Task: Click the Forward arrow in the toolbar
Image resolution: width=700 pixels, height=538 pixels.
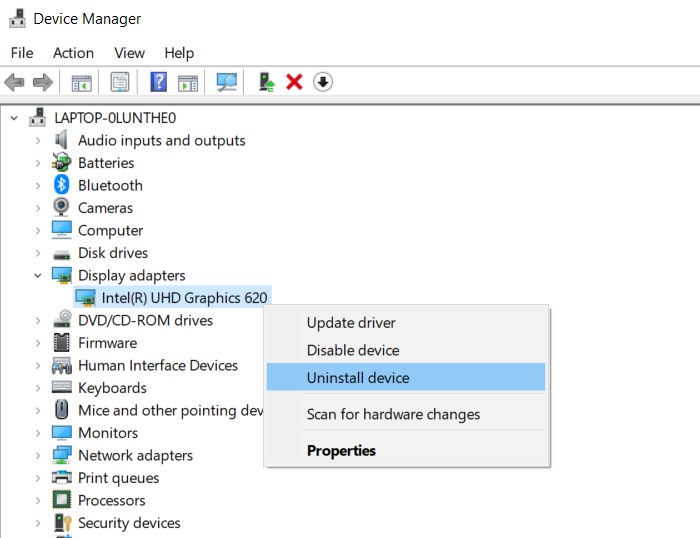Action: (x=42, y=82)
